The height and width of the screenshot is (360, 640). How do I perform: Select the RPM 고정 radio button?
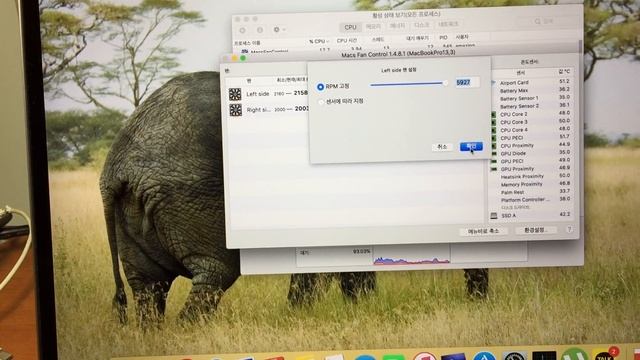click(x=320, y=87)
